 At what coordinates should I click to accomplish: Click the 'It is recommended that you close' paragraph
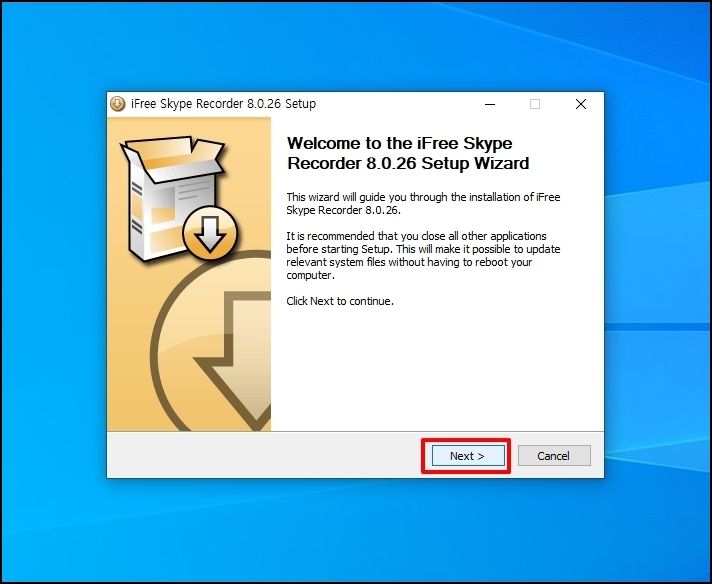(423, 256)
